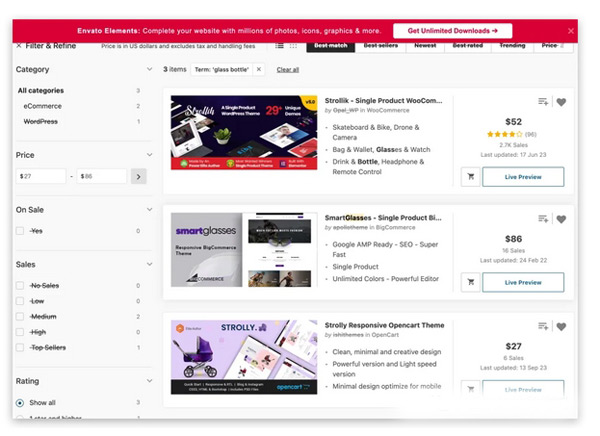This screenshot has height=436, width=600.
Task: Check the On Sale 'Yes' checkbox
Action: 20,231
